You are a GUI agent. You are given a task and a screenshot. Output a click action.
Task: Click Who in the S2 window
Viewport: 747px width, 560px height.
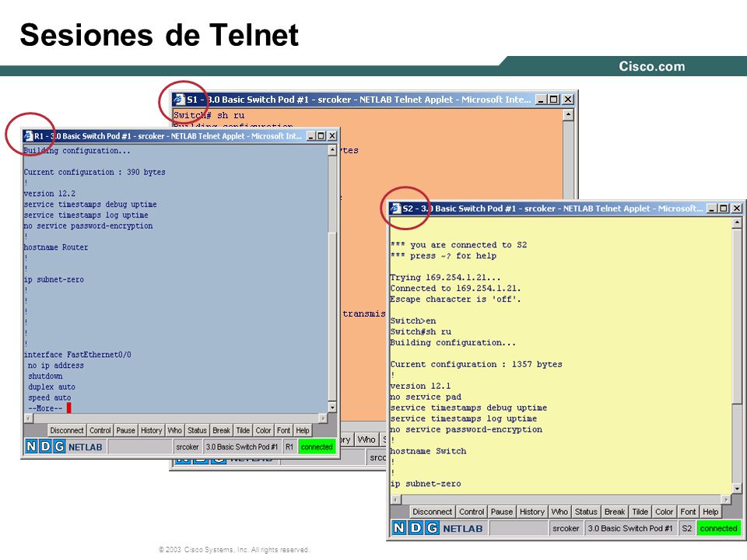click(559, 512)
